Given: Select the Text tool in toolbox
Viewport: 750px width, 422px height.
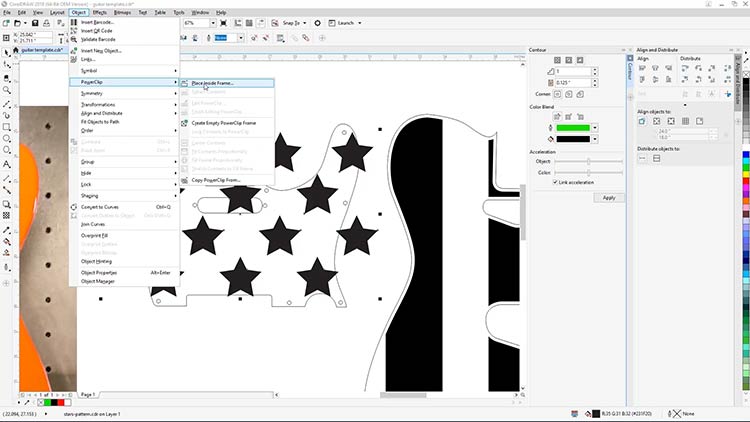Looking at the screenshot, I should click(x=6, y=164).
